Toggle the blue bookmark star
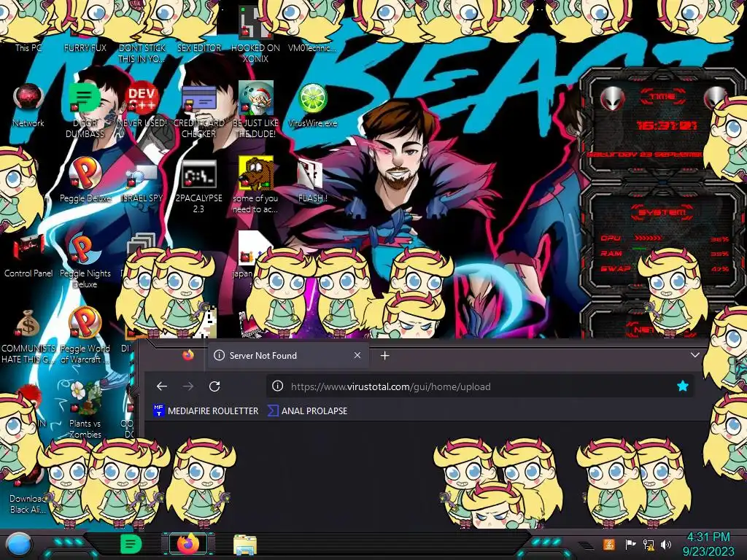 click(x=682, y=386)
